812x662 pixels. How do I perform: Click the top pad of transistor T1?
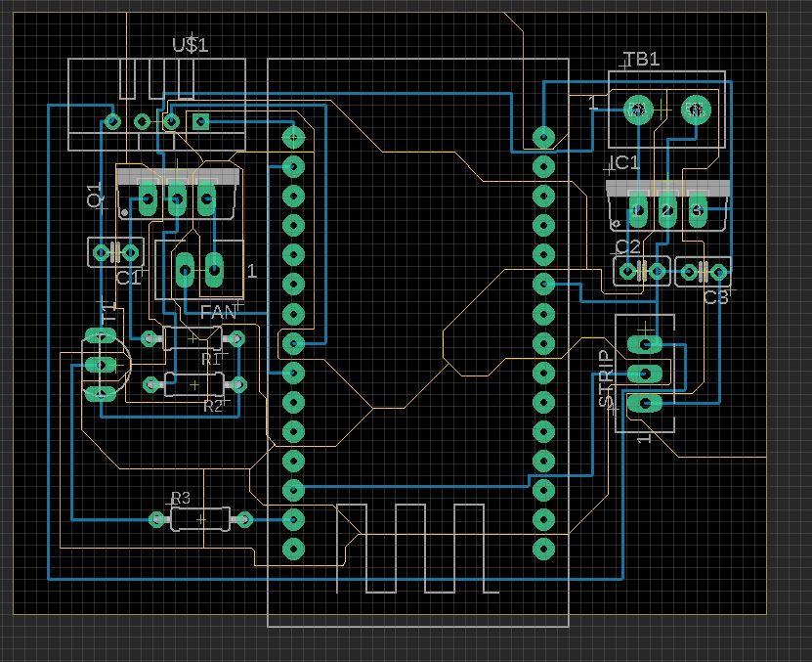tap(101, 336)
